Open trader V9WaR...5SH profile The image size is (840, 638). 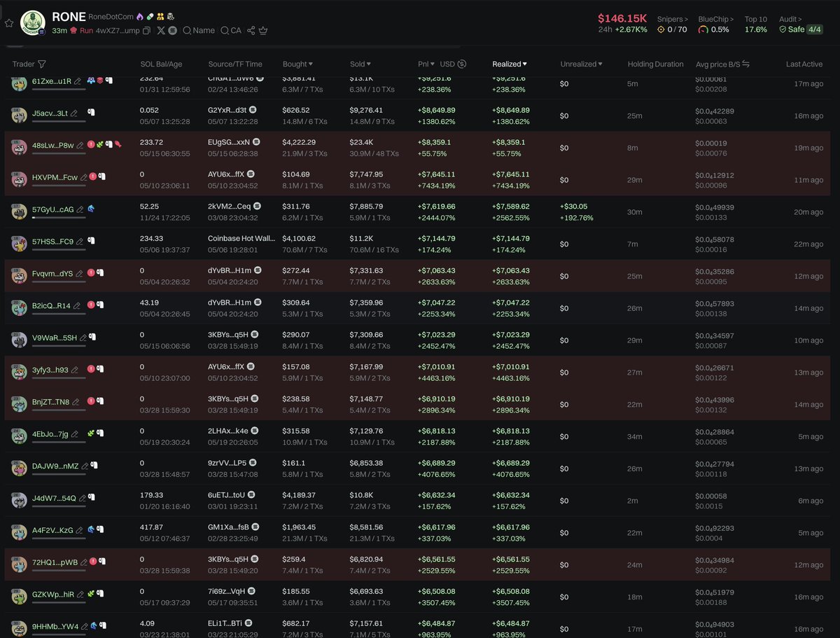(55, 338)
